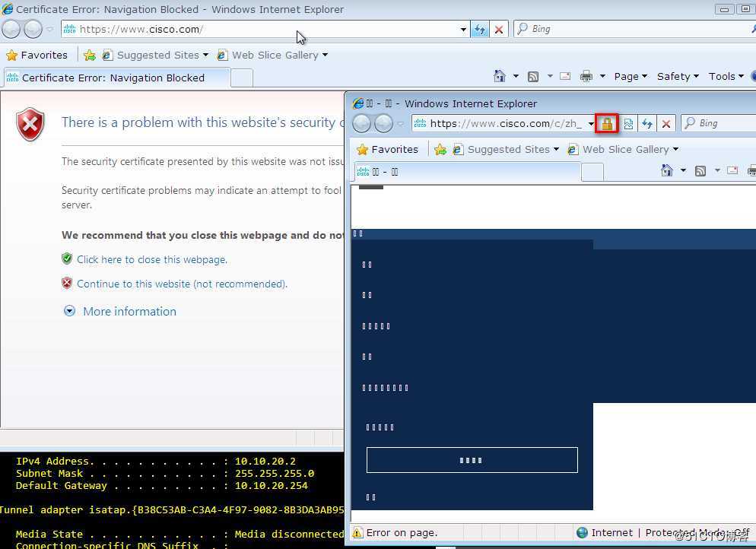The width and height of the screenshot is (756, 549).
Task: Click the Stop icon in the Certificate Error window
Action: 499,30
